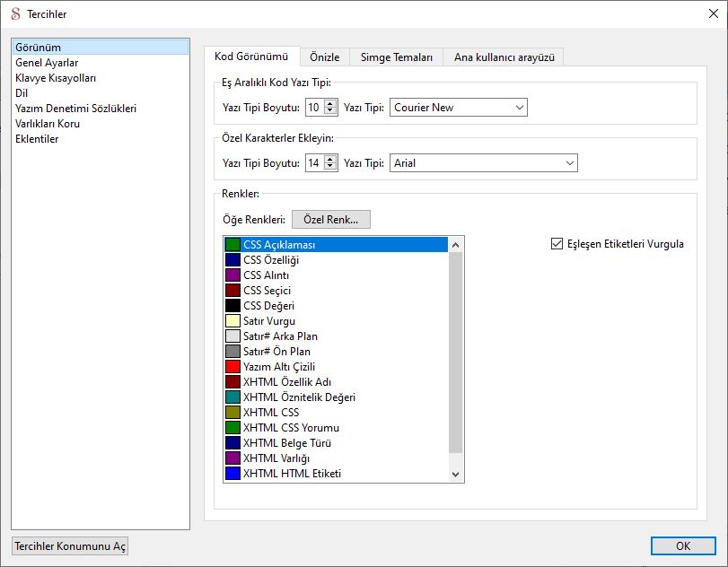Select the Satır Vurgu list item

[x=336, y=321]
